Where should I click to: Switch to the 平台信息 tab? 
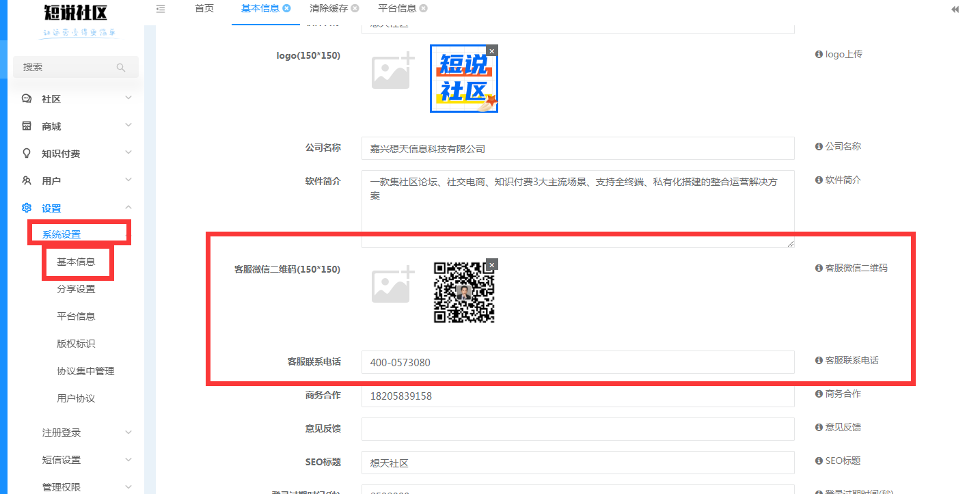click(x=397, y=9)
